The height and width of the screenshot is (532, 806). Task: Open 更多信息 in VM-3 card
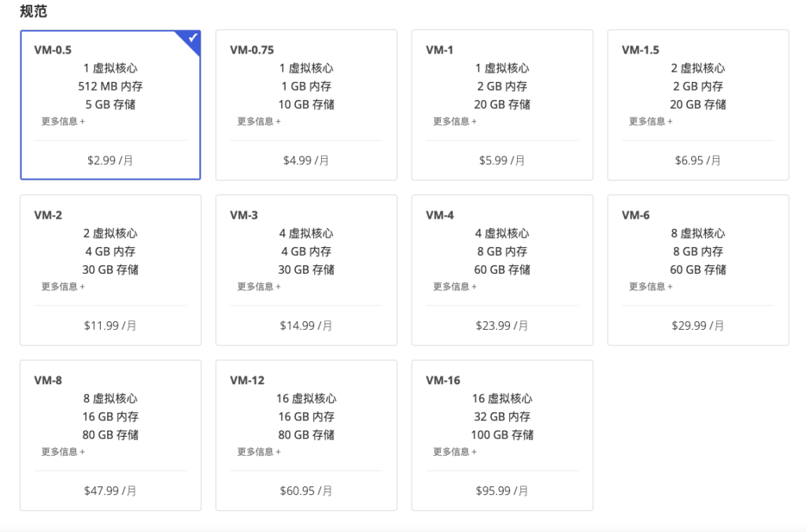click(x=259, y=286)
